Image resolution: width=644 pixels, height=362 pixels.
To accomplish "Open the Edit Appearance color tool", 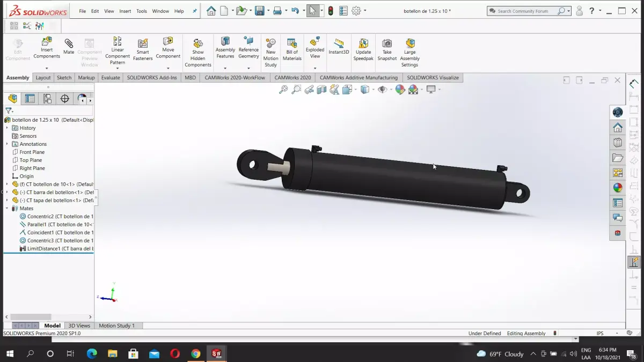I will pos(399,90).
